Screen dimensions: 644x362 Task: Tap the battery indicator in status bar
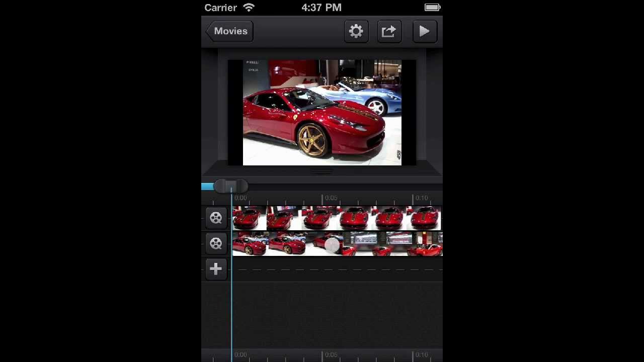click(432, 8)
